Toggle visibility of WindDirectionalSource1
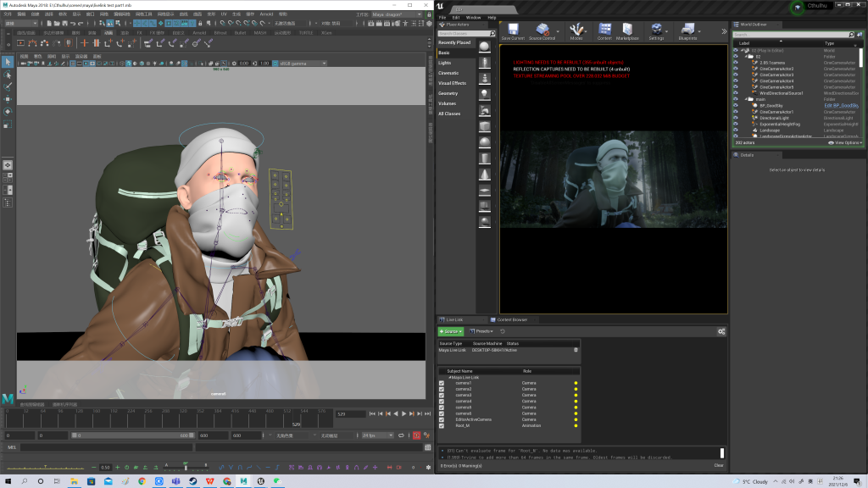 coord(736,93)
